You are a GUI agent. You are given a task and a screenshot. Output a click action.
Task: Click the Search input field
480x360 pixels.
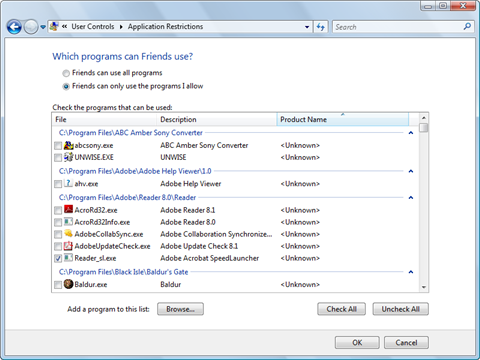[x=398, y=27]
